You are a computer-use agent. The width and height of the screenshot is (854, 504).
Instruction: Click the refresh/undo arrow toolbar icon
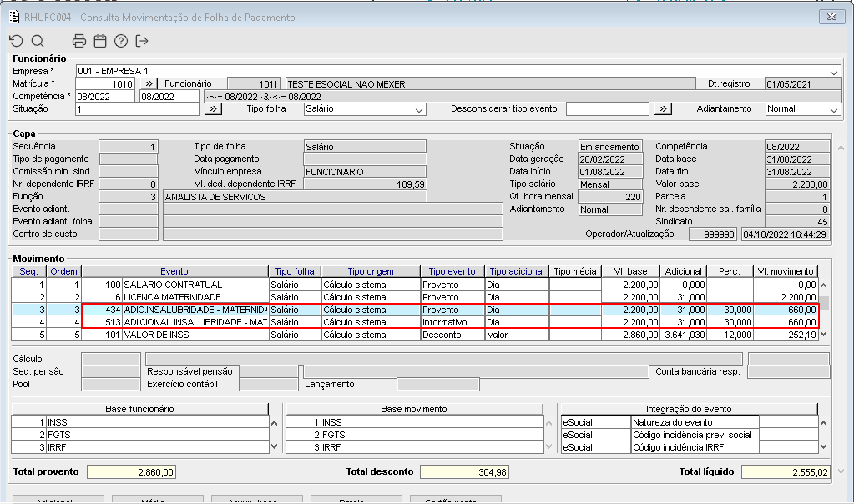[16, 41]
